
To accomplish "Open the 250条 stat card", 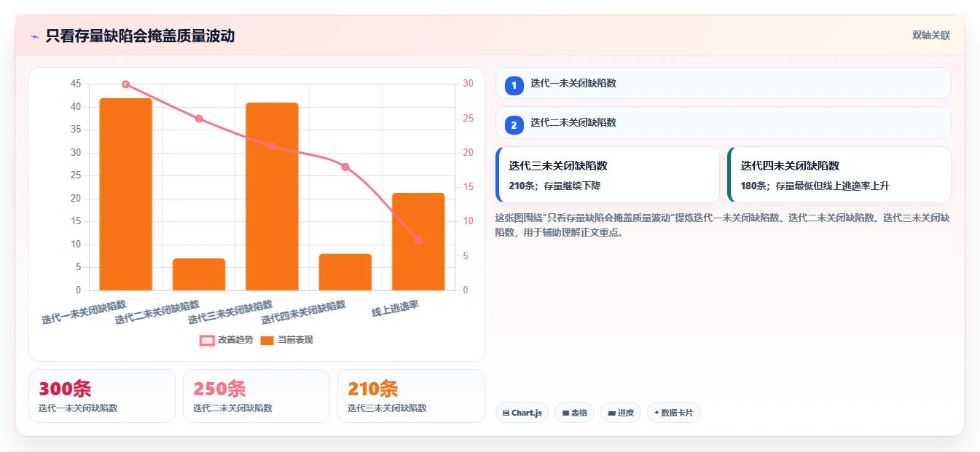I will click(256, 396).
